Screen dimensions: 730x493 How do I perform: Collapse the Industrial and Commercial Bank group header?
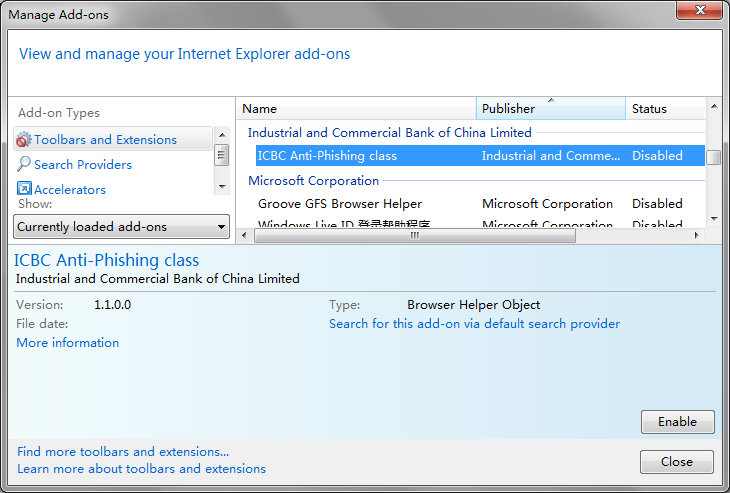click(x=390, y=133)
